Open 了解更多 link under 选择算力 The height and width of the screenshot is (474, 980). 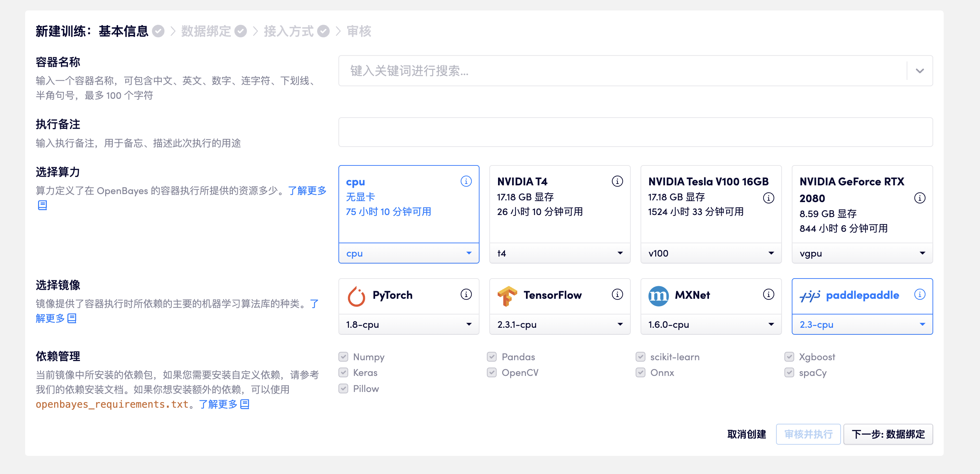click(307, 191)
